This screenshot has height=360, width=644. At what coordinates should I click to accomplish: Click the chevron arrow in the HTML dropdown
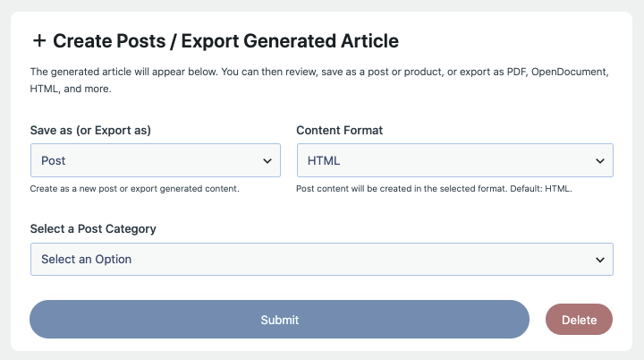600,161
